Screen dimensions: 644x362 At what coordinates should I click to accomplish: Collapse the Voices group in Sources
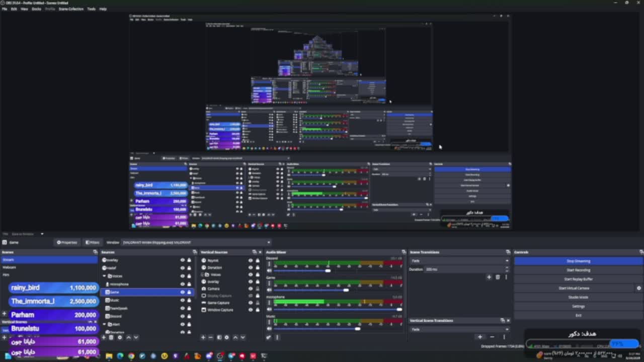105,276
